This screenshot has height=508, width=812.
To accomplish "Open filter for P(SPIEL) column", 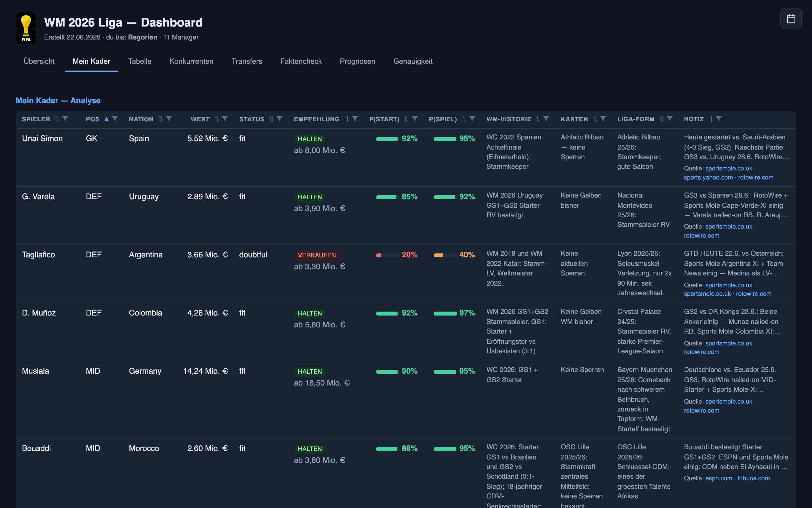I will [x=472, y=119].
